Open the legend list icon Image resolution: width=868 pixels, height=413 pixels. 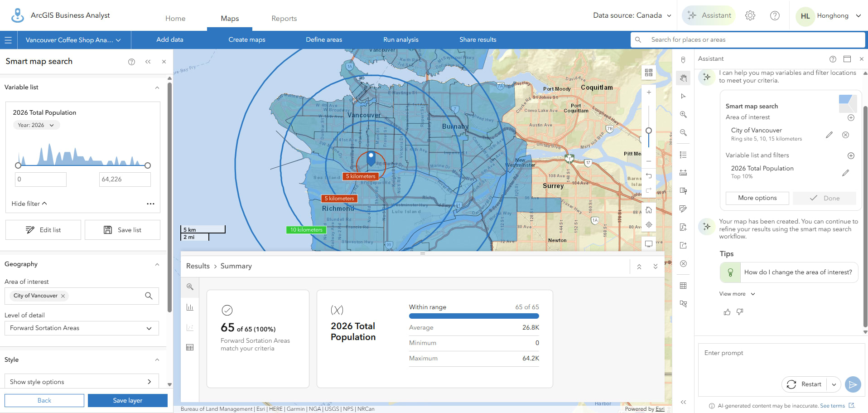[x=683, y=155]
